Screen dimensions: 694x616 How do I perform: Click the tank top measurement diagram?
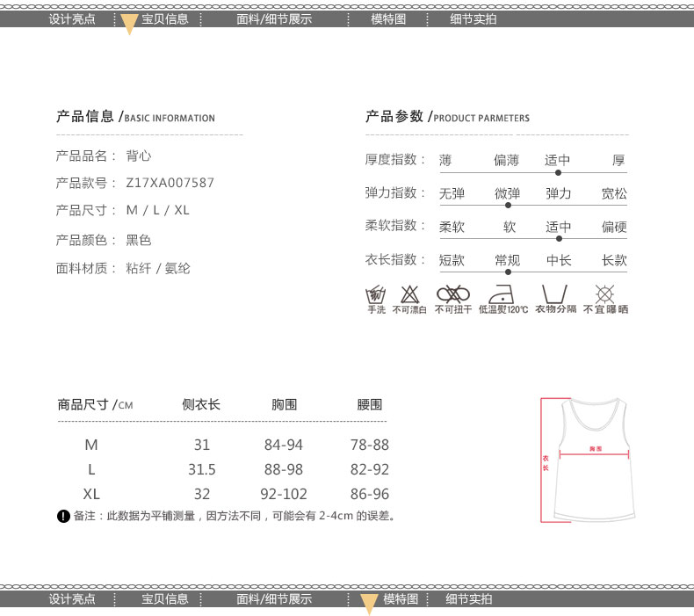(589, 457)
